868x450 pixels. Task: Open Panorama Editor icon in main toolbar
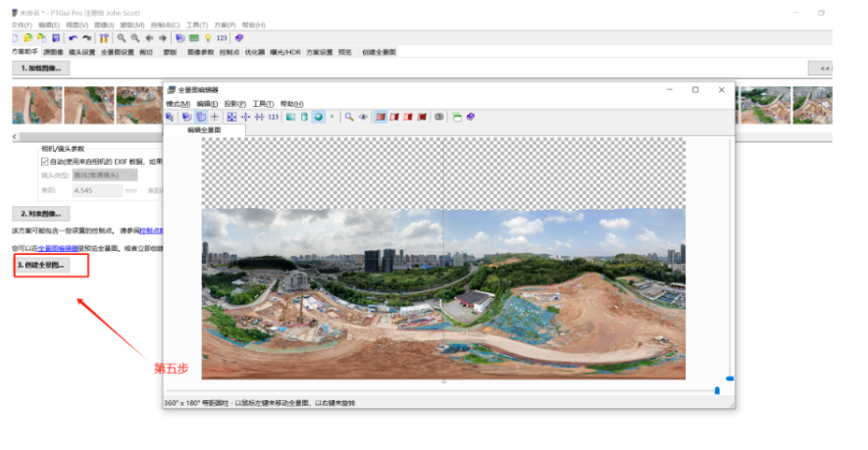(x=179, y=37)
